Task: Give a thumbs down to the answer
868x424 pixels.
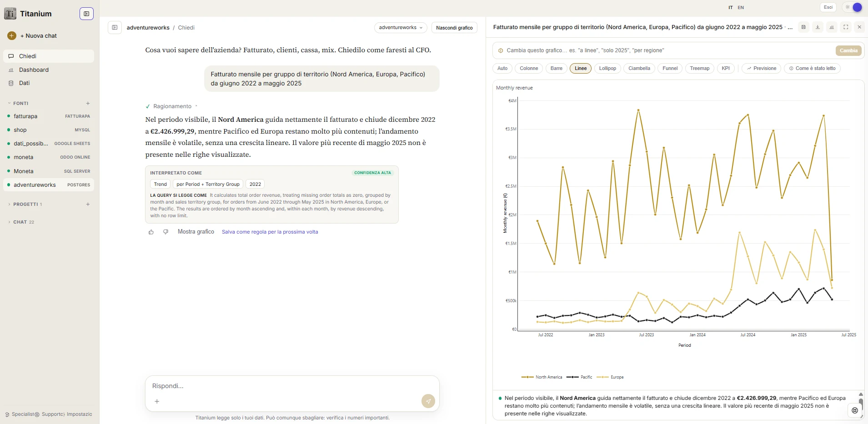Action: (x=166, y=232)
